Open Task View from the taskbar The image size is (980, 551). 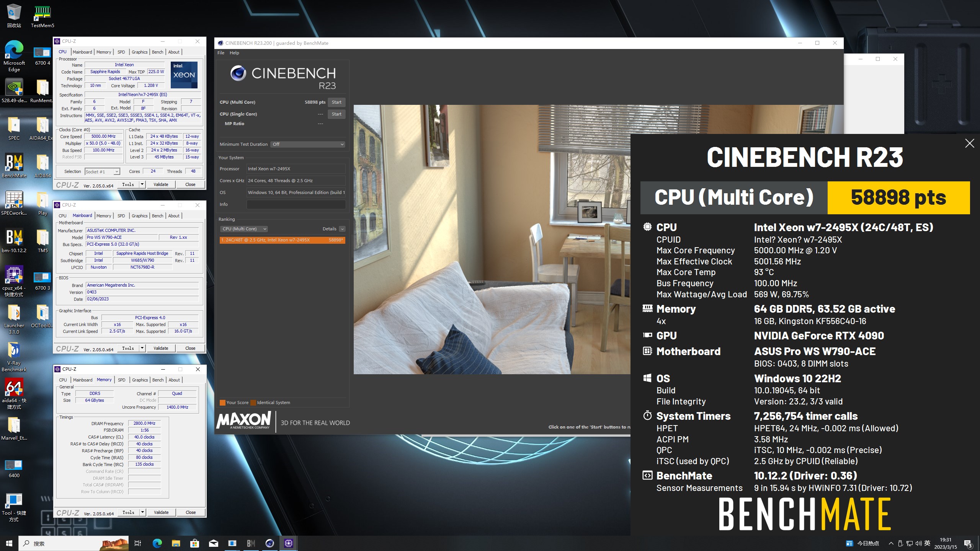[x=138, y=543]
